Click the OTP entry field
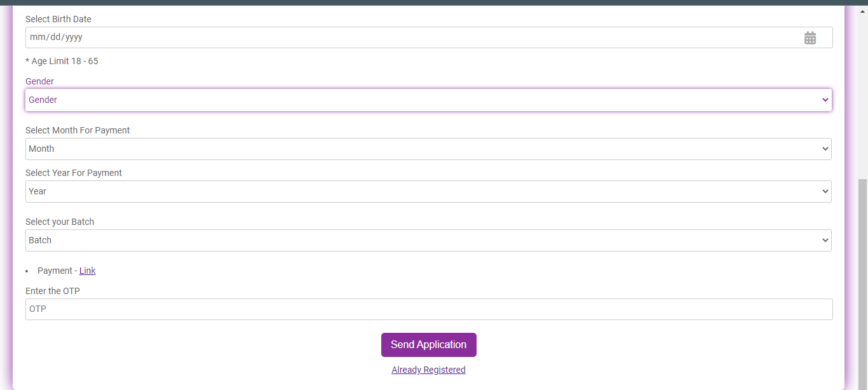868x390 pixels. tap(429, 309)
